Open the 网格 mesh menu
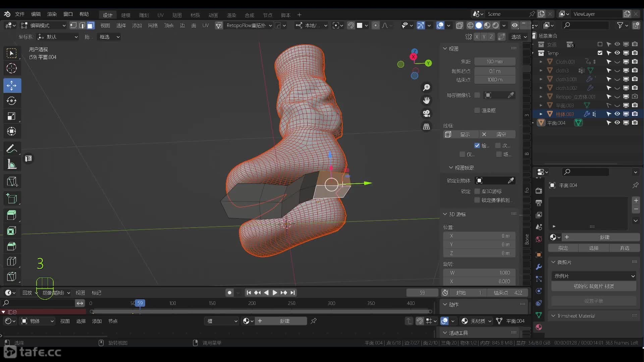 [x=153, y=25]
